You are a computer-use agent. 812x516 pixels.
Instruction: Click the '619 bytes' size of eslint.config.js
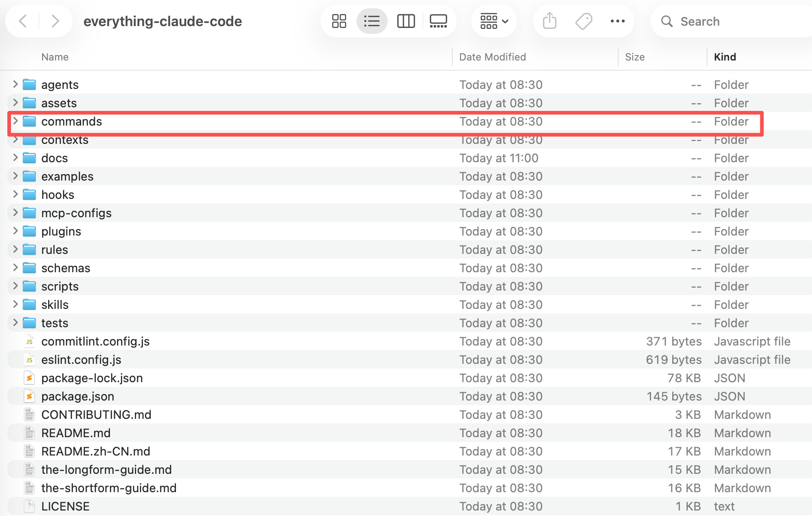click(x=674, y=360)
